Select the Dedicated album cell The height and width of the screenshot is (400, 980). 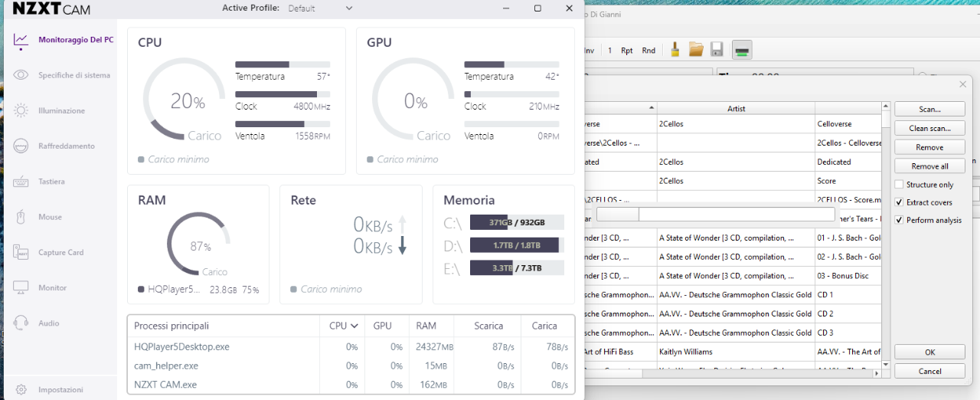(849, 162)
